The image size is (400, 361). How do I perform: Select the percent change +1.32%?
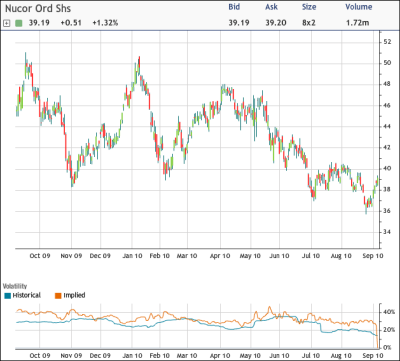point(105,23)
